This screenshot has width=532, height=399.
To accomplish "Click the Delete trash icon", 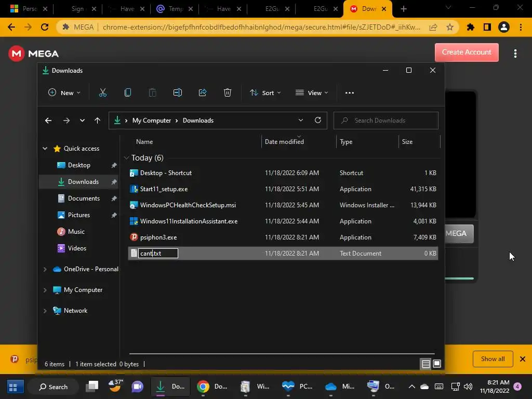I will pos(228,92).
